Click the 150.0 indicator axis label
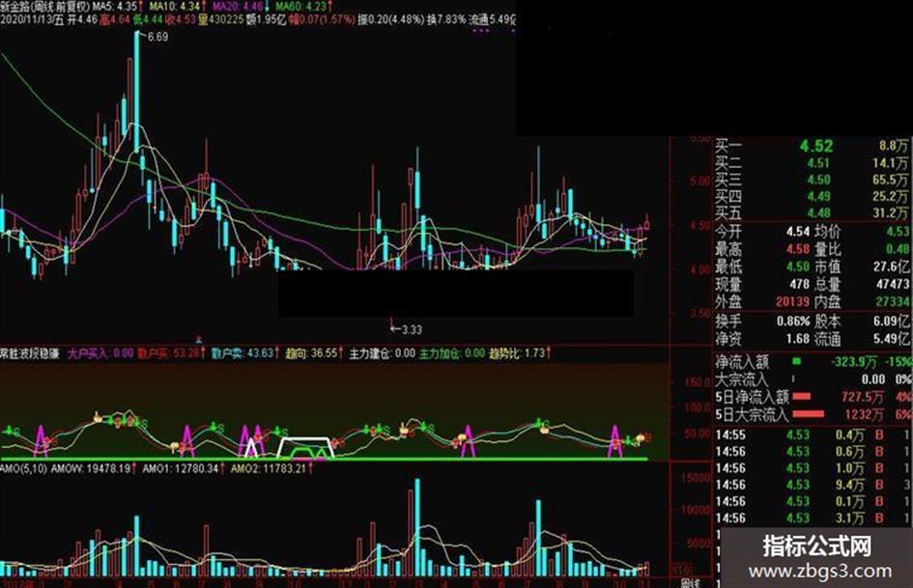This screenshot has height=588, width=913. (698, 382)
